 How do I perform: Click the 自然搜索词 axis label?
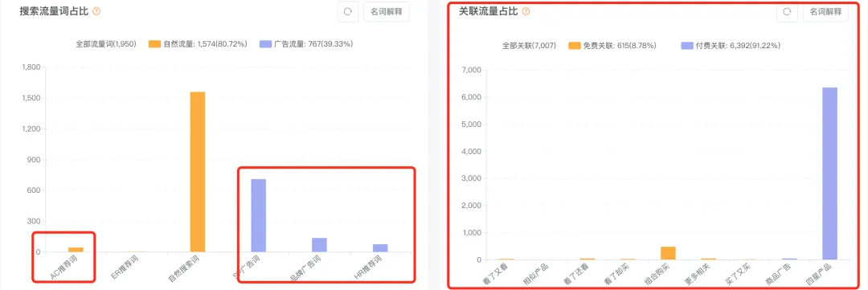point(184,268)
